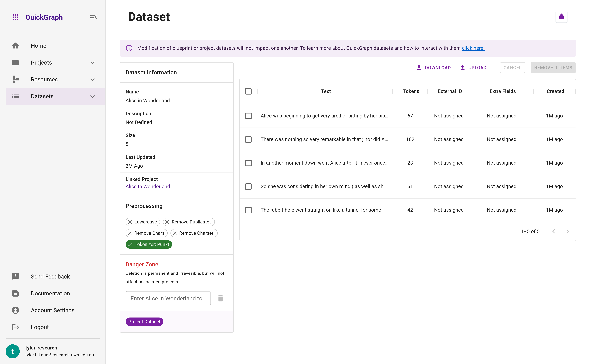The width and height of the screenshot is (590, 364).
Task: Click the Upload icon above the table
Action: (462, 67)
